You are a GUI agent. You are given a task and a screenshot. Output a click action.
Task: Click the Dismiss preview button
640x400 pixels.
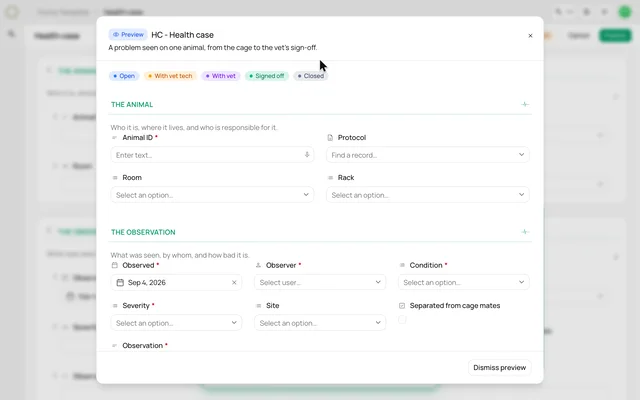click(499, 367)
